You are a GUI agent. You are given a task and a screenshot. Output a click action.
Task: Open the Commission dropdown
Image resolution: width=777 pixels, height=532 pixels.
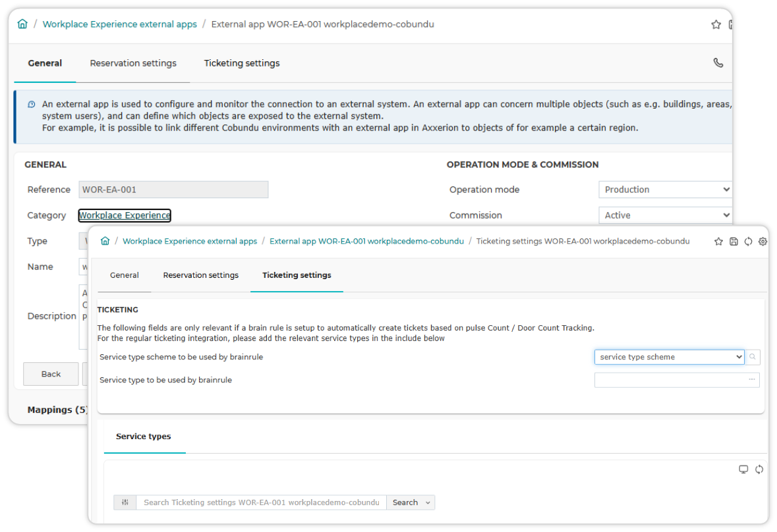coord(665,215)
